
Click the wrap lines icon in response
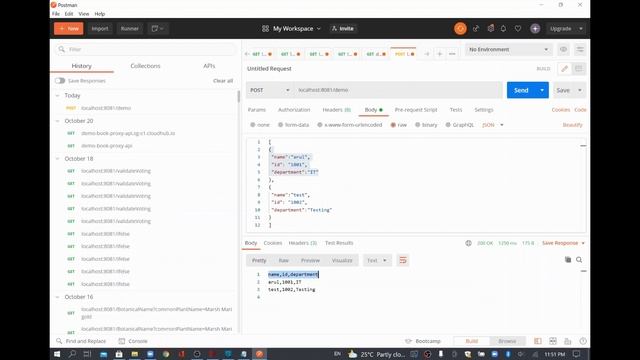coord(403,260)
